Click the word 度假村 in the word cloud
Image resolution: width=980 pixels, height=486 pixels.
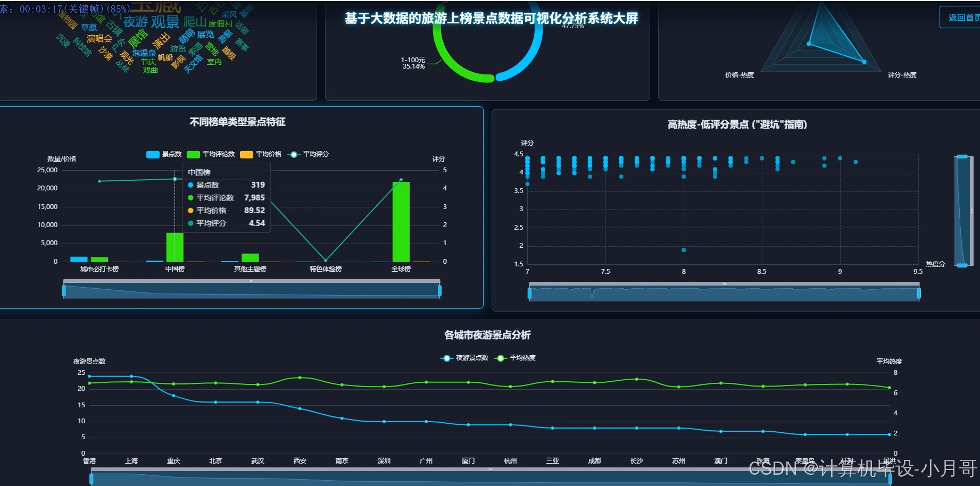click(x=220, y=24)
